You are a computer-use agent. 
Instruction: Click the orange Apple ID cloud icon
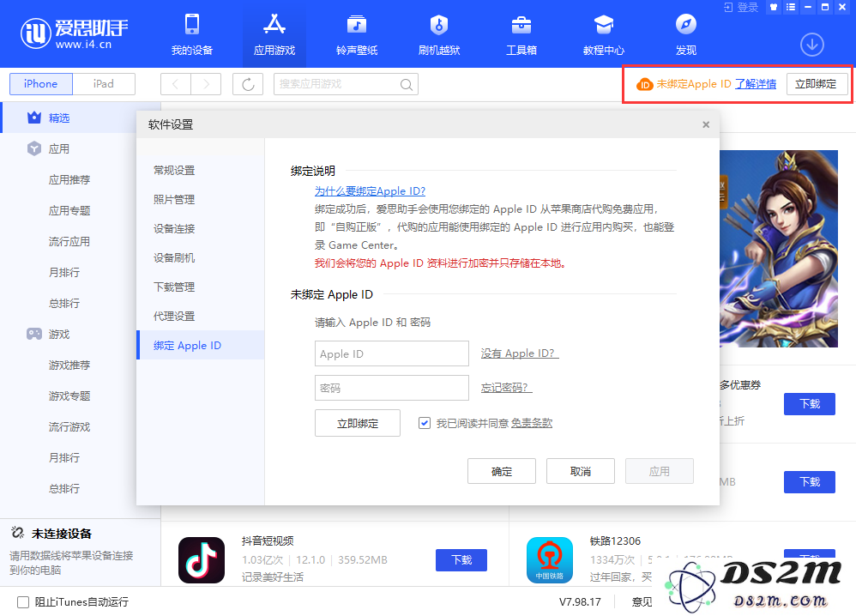tap(645, 84)
